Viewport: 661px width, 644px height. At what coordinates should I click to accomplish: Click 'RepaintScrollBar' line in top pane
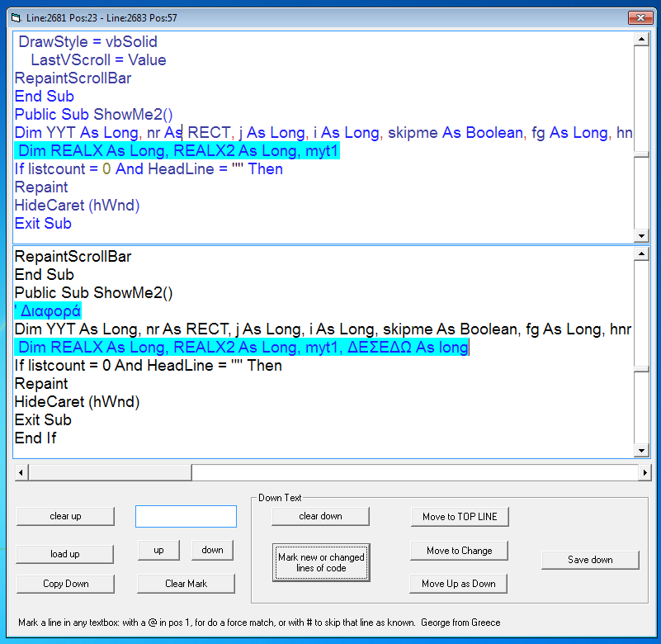click(x=73, y=78)
